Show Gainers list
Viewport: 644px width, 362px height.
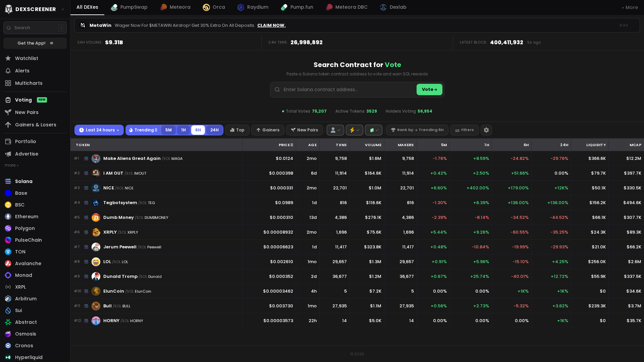click(x=268, y=130)
